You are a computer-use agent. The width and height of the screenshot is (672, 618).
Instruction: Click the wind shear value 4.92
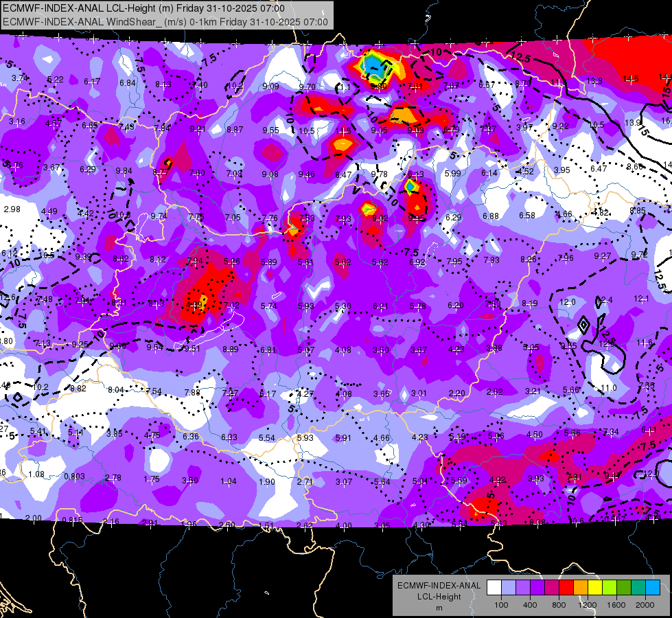[x=498, y=480]
